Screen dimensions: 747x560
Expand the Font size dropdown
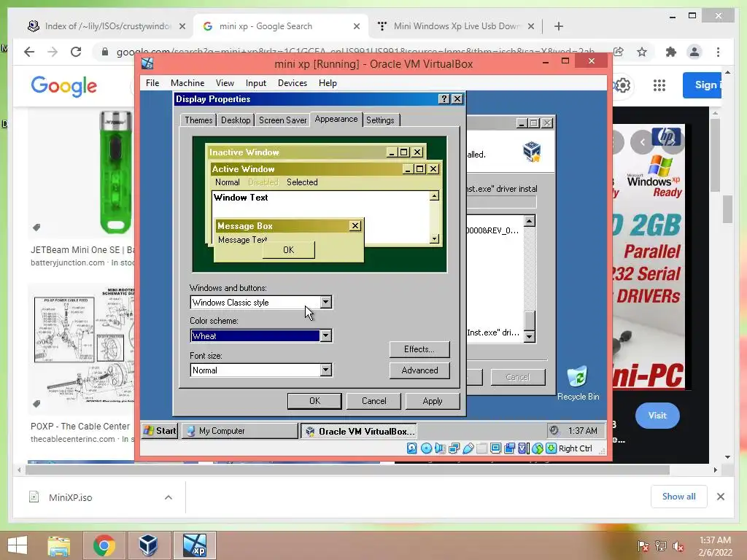[x=325, y=370]
